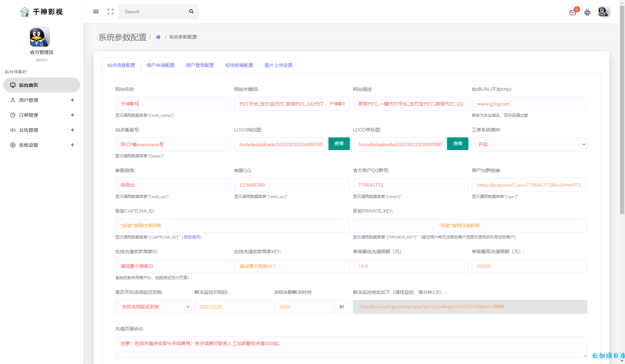The image size is (625, 364).
Task: Click the 公告管理 menu label text
Action: 29,130
